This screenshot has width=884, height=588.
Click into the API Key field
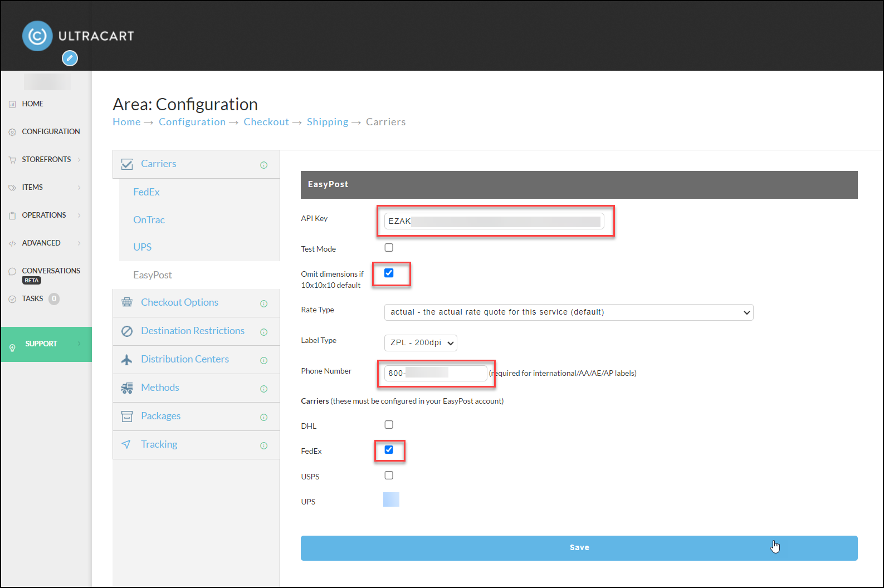[494, 221]
